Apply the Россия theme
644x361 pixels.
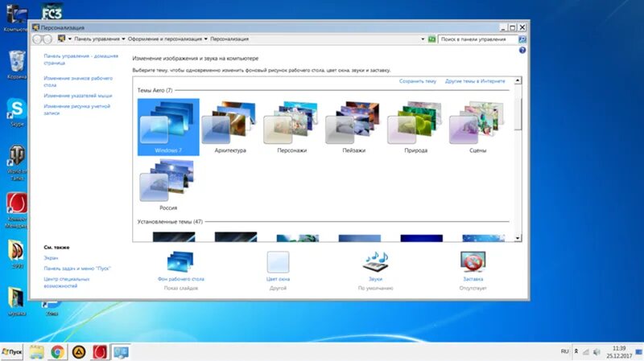(168, 185)
